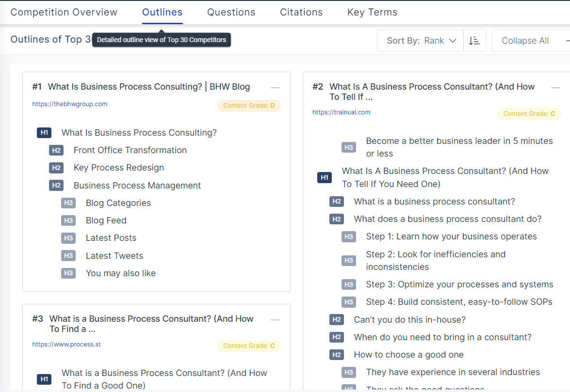
Task: Switch to the Competition Overview tab
Action: [64, 12]
